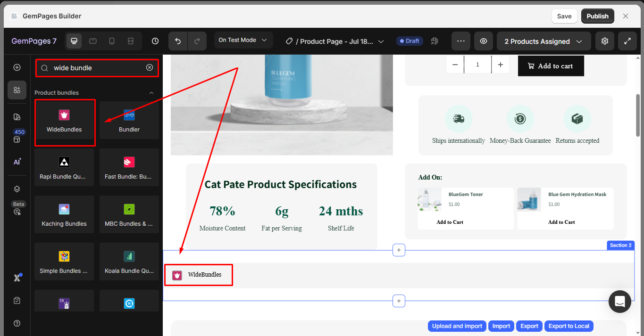Clear the wide bundle search text
The image size is (644, 336).
coord(150,68)
